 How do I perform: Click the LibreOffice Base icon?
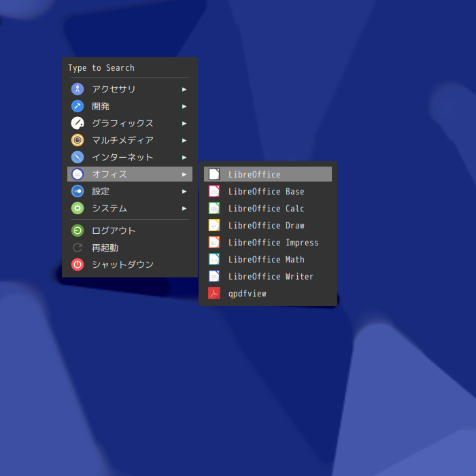click(214, 191)
